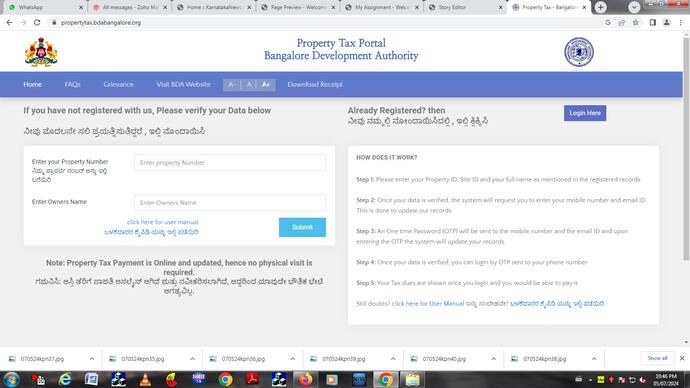Expand options arrow for 070524kpn37.jpg download
The height and width of the screenshot is (388, 690).
pyautogui.click(x=92, y=359)
